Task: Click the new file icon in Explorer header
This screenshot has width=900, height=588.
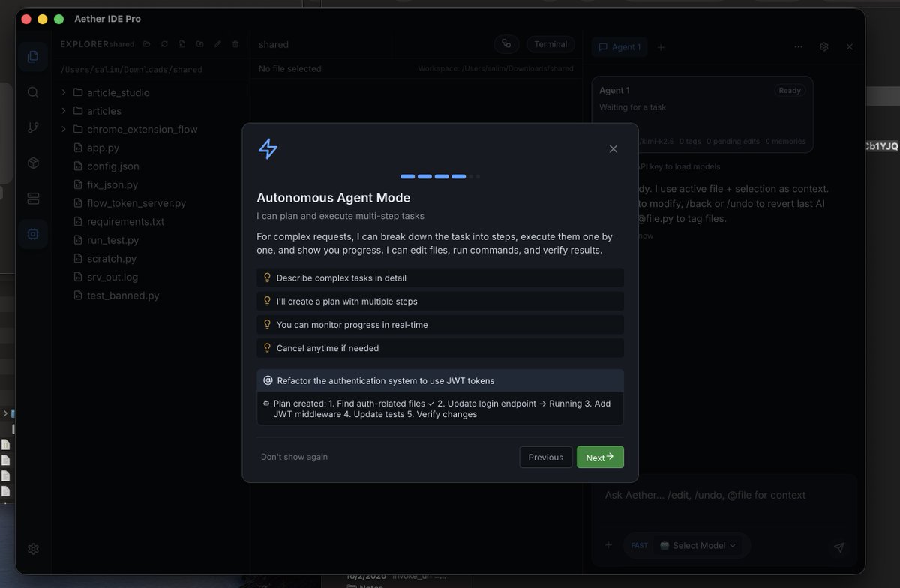Action: (182, 44)
